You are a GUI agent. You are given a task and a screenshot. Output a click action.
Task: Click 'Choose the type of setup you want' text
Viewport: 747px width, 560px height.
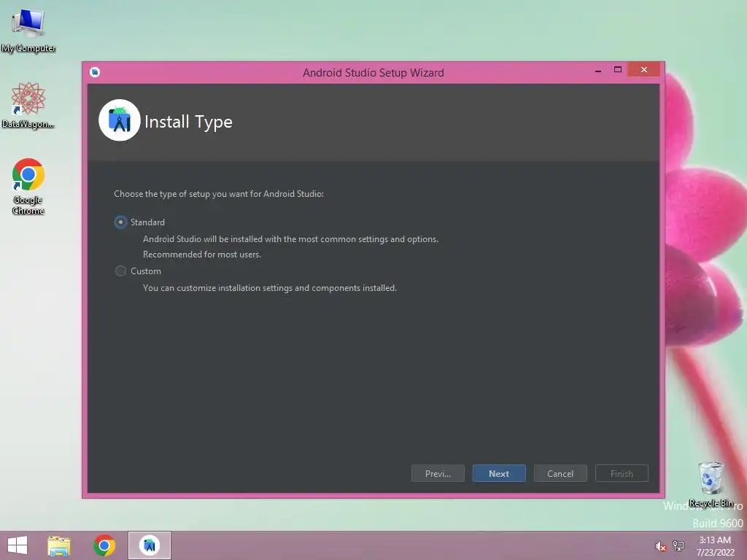pyautogui.click(x=219, y=194)
